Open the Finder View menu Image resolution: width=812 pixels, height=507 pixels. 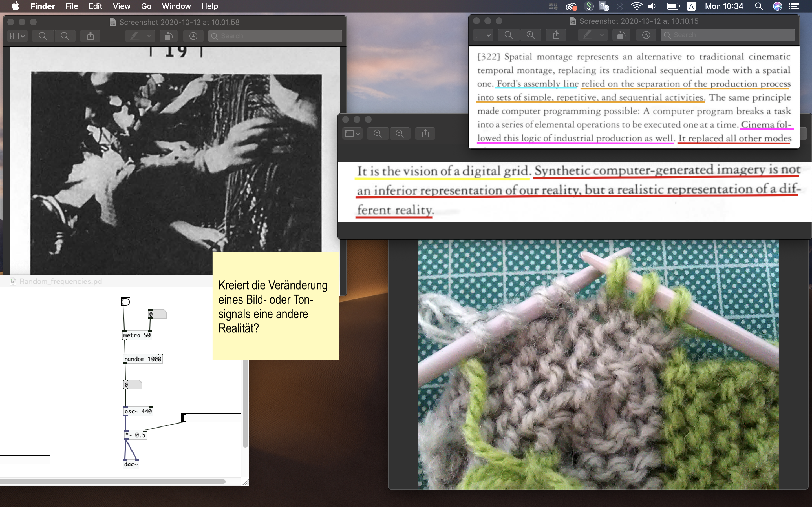[x=121, y=6]
